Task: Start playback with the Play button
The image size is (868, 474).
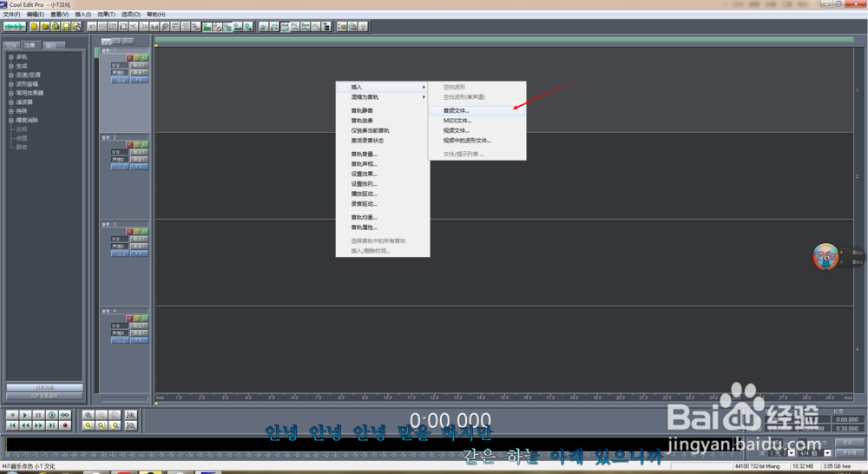Action: [25, 415]
